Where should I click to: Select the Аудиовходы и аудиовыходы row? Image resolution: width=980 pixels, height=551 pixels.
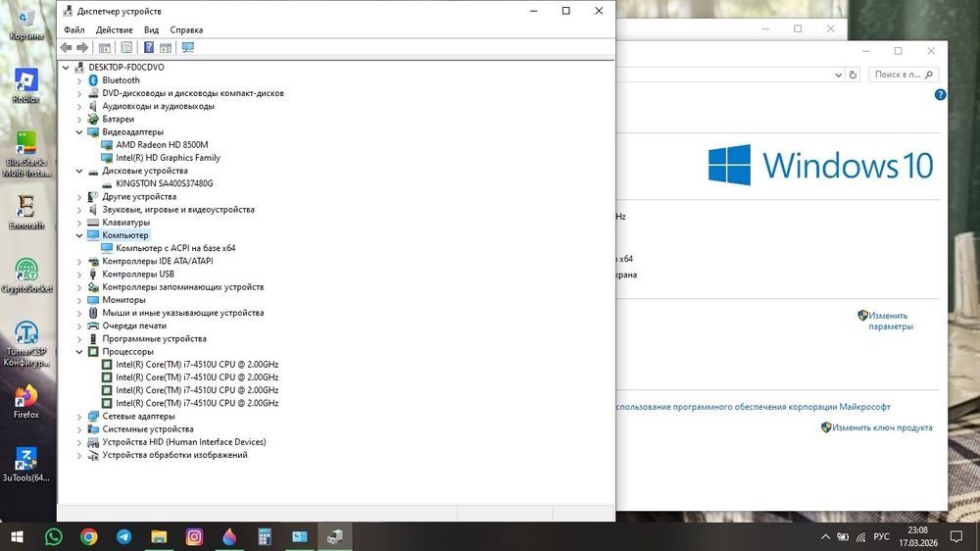(x=158, y=106)
